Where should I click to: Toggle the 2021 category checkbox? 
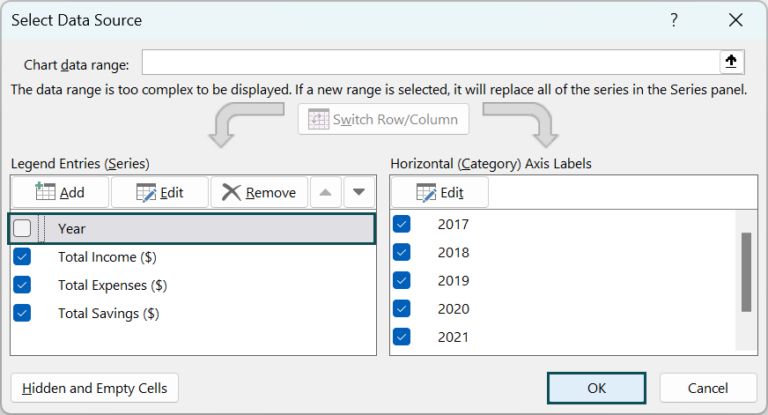402,337
